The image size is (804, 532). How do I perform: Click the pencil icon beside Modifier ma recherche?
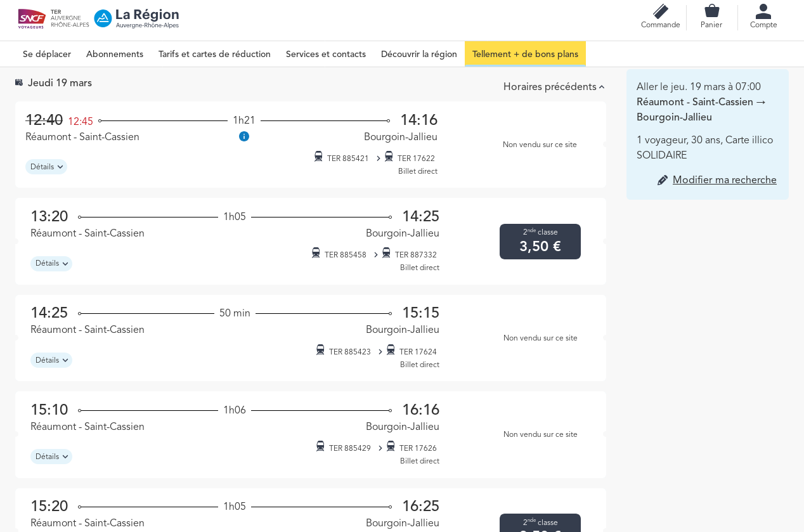tap(663, 180)
